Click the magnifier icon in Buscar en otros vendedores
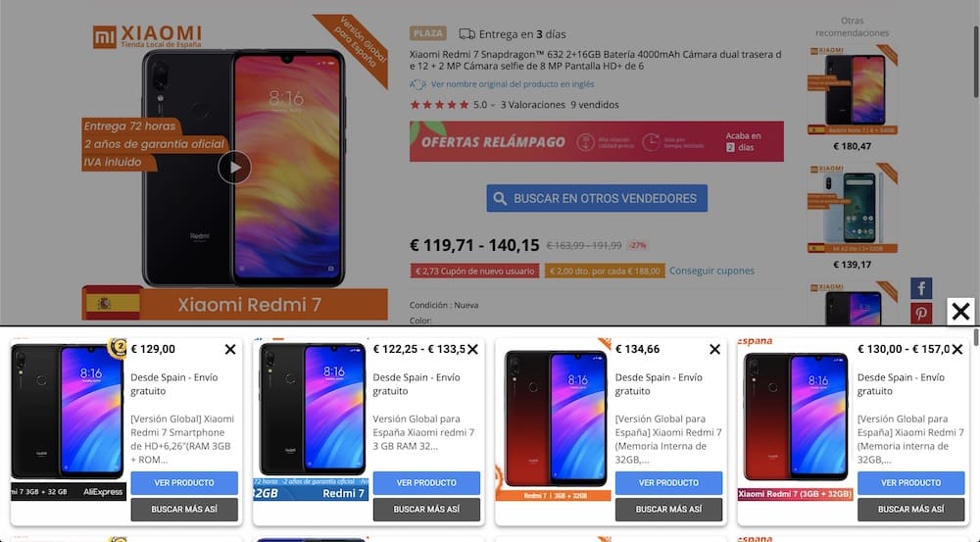Image resolution: width=980 pixels, height=542 pixels. pos(500,199)
